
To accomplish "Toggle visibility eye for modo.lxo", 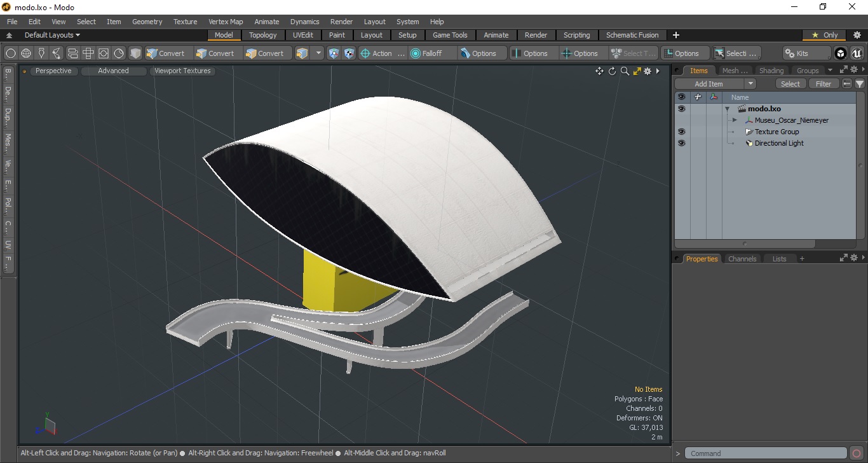I will [x=682, y=109].
